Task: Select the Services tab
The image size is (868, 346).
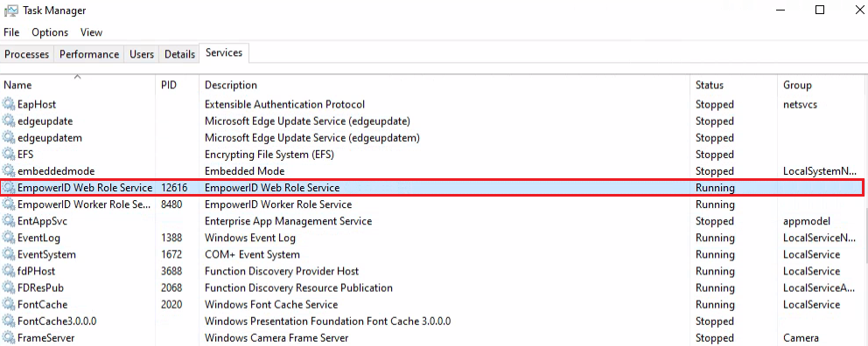Action: 224,52
